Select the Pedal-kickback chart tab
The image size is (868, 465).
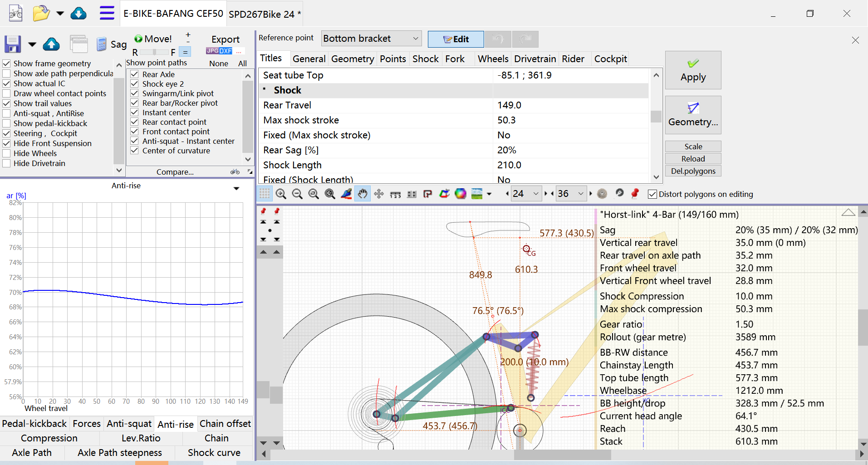point(34,424)
